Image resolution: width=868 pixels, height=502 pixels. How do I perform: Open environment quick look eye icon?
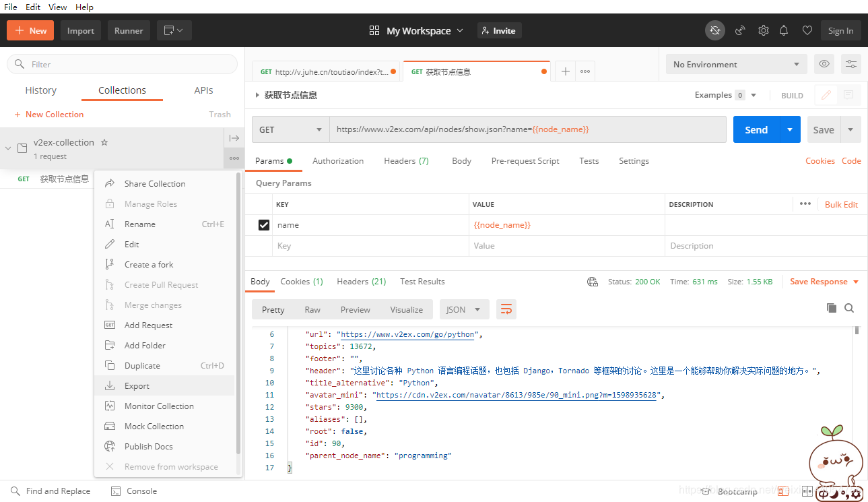[824, 65]
